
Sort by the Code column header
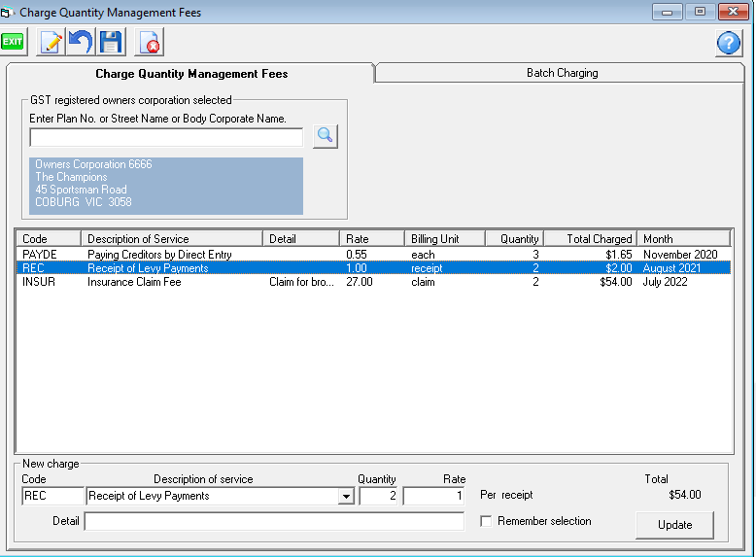click(49, 239)
